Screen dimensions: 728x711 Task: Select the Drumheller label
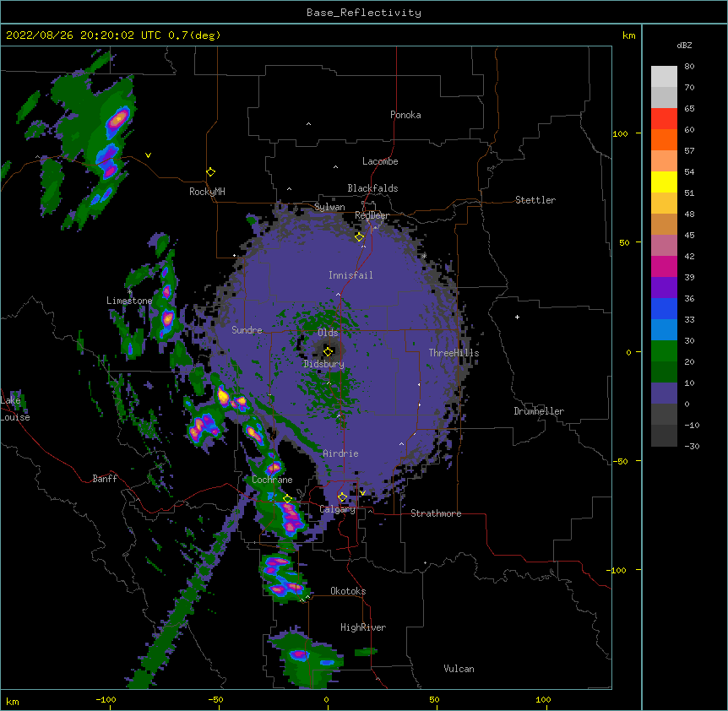click(539, 411)
